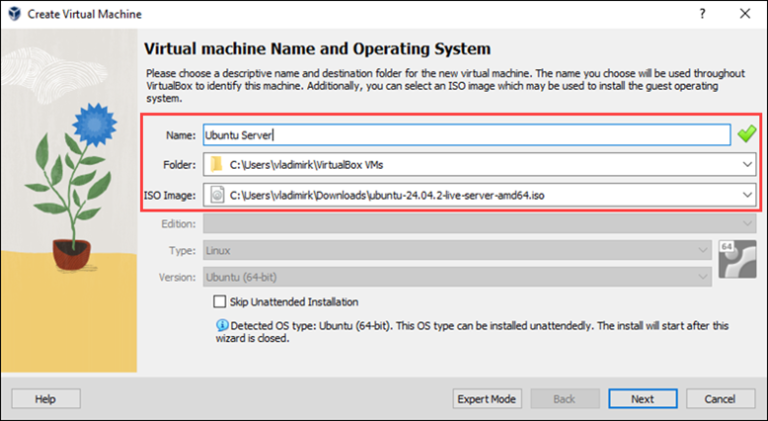
Task: Click the yellow folder icon in Folder field
Action: click(216, 164)
